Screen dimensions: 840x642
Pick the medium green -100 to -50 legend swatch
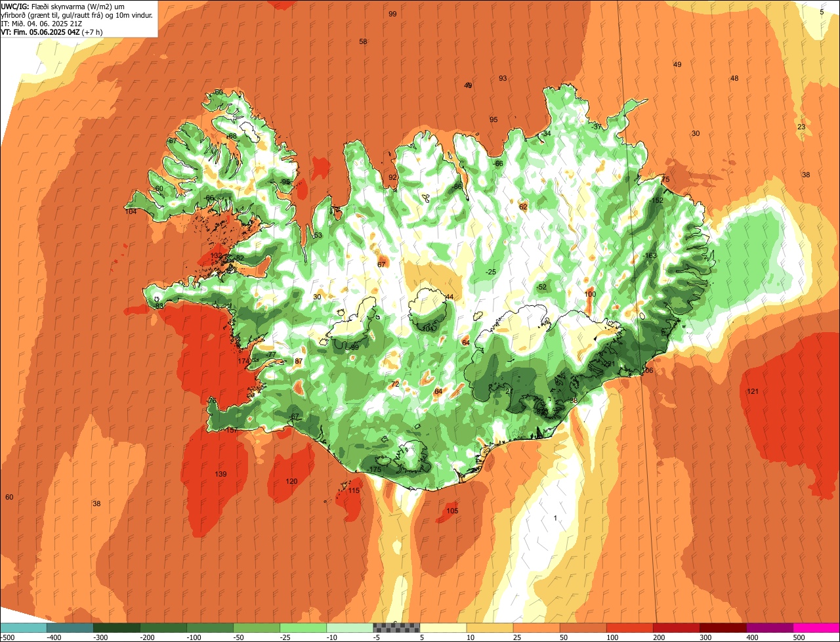point(210,628)
